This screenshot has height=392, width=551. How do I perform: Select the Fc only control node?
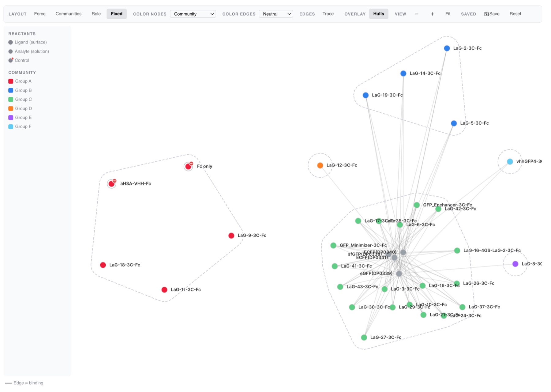[x=188, y=166]
